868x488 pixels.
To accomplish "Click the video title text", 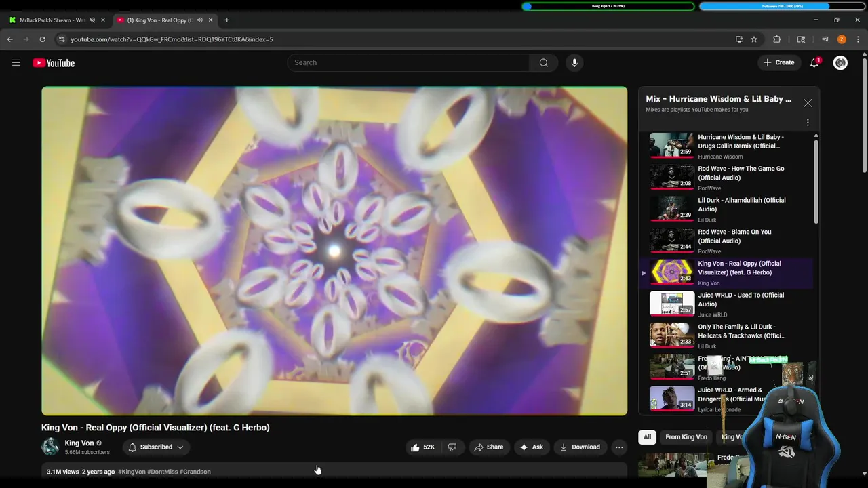I will [155, 428].
